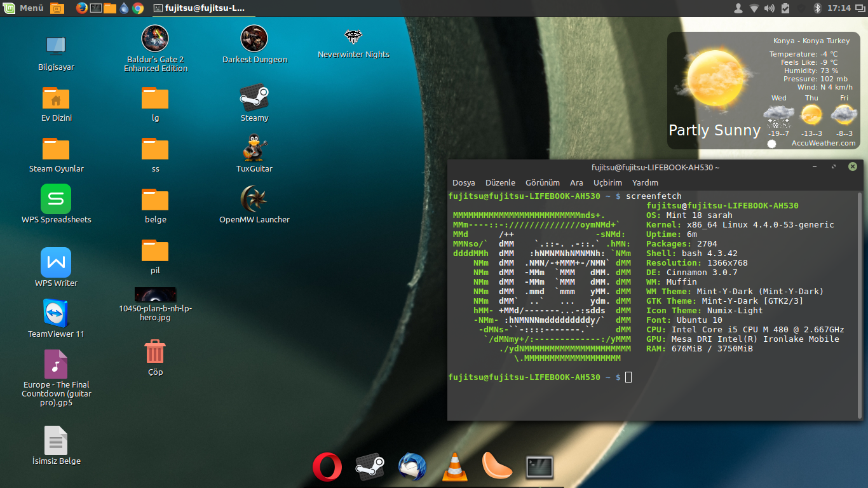Open the Wi-Fi network applet
Viewport: 868px width, 488px height.
pyautogui.click(x=754, y=8)
